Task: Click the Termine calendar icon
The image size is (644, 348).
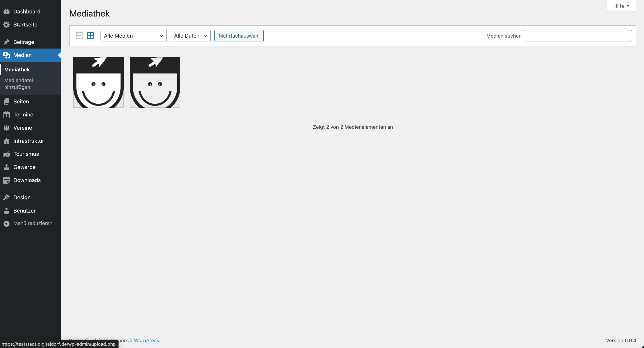Action: [x=7, y=115]
